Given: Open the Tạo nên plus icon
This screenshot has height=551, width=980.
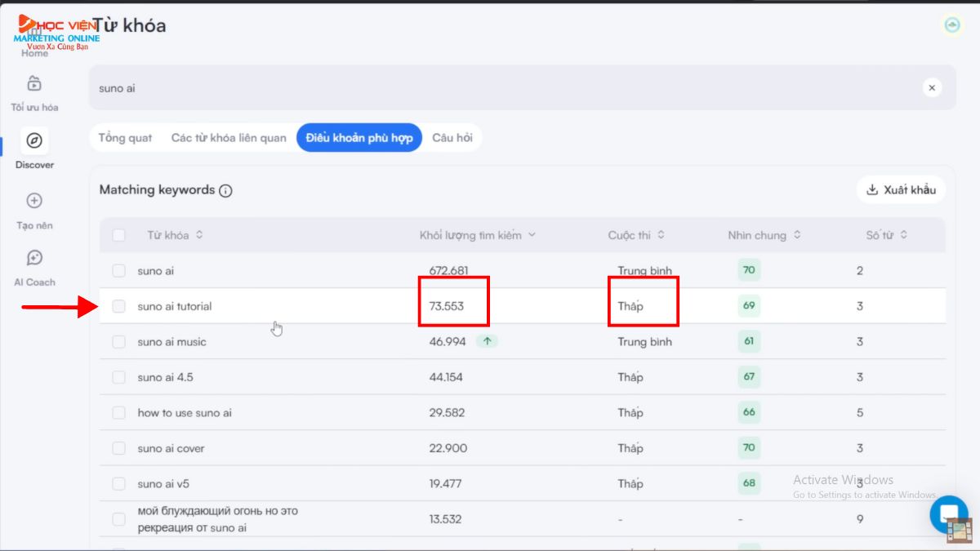Looking at the screenshot, I should 34,201.
